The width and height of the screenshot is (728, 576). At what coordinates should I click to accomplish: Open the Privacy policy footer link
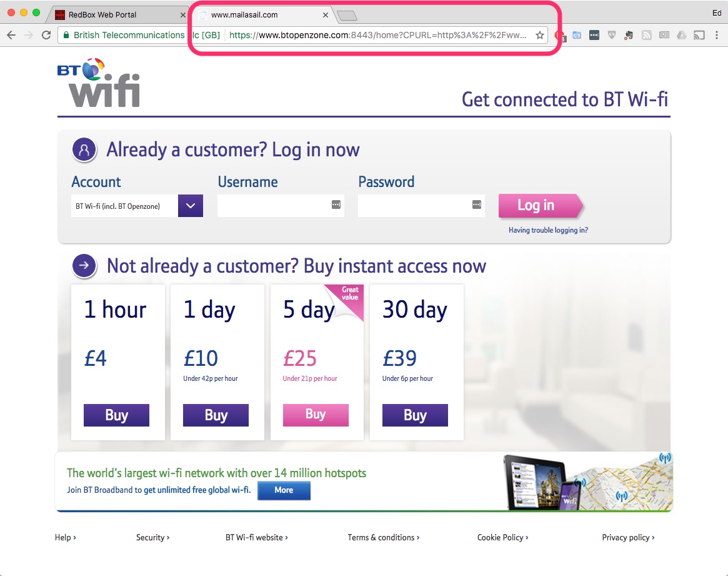pos(628,537)
